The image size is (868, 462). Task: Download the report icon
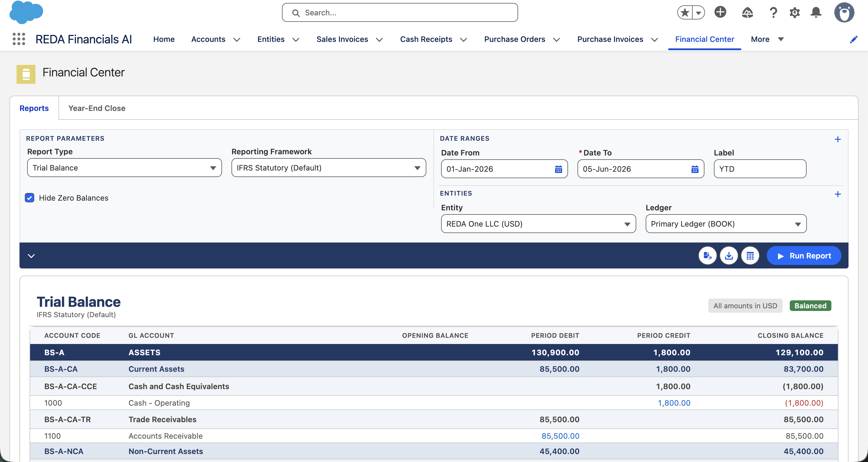tap(729, 256)
